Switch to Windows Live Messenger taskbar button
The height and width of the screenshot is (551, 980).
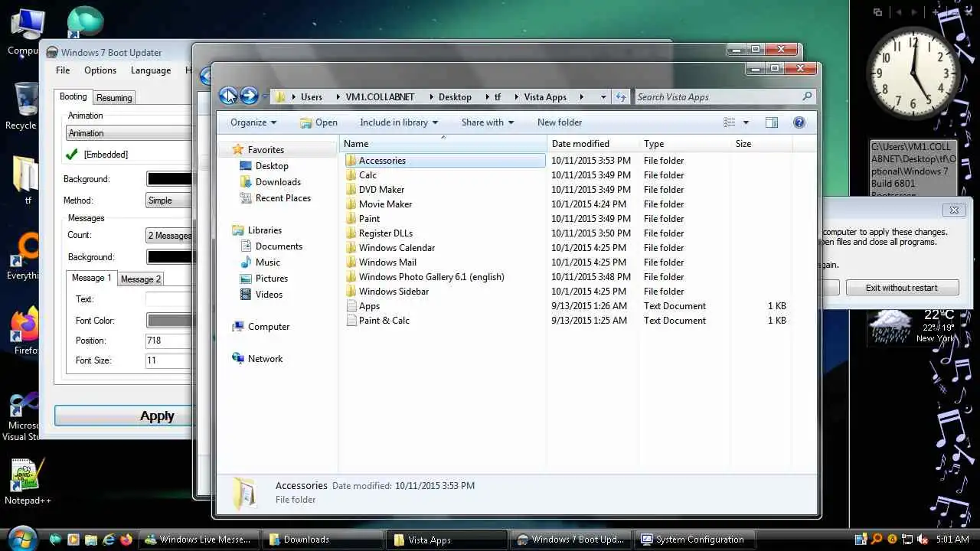coord(198,540)
